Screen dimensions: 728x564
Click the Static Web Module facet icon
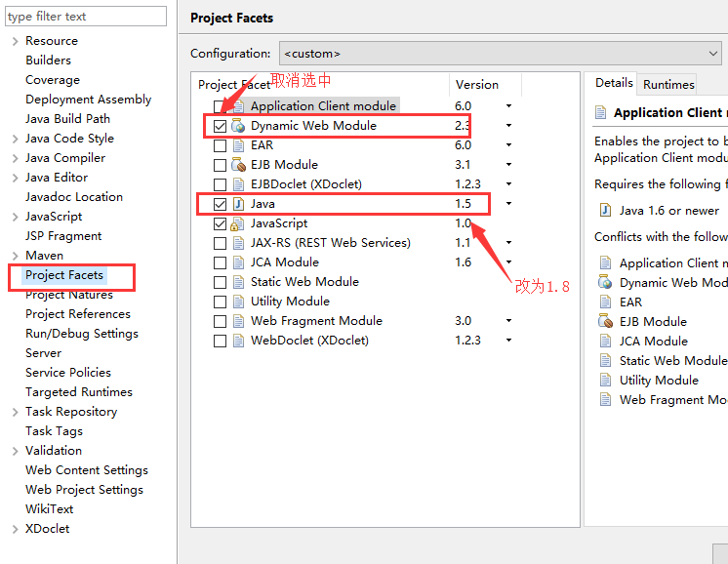pyautogui.click(x=238, y=282)
